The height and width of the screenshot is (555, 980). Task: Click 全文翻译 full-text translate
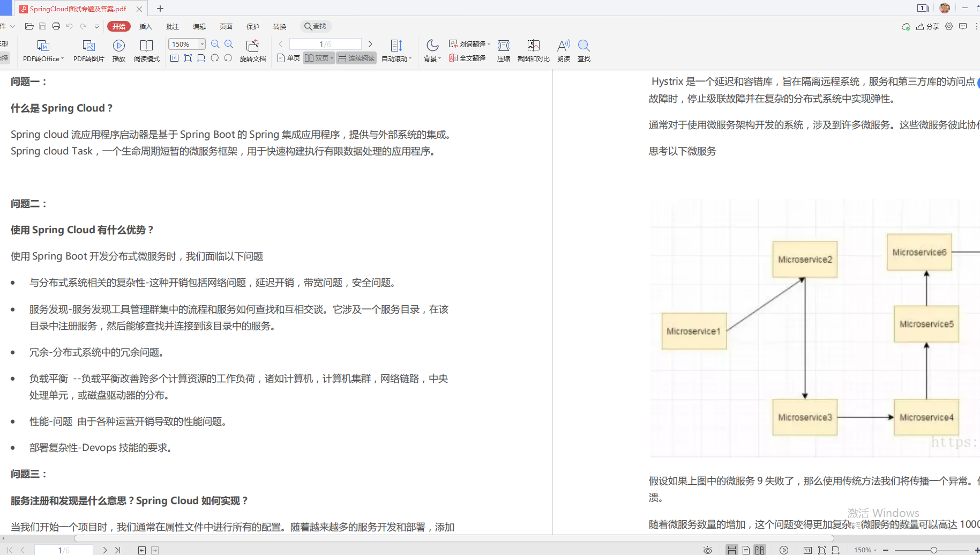(468, 58)
